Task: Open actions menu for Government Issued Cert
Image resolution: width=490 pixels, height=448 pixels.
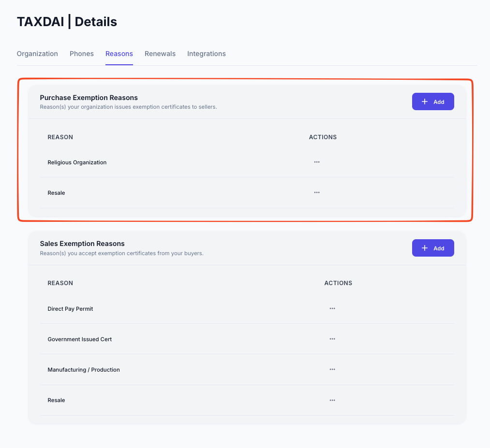Action: point(332,339)
